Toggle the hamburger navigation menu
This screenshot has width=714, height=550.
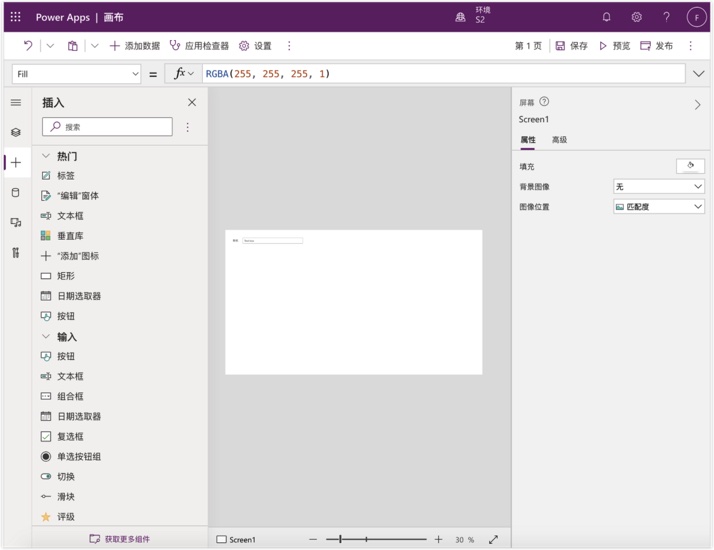click(16, 102)
